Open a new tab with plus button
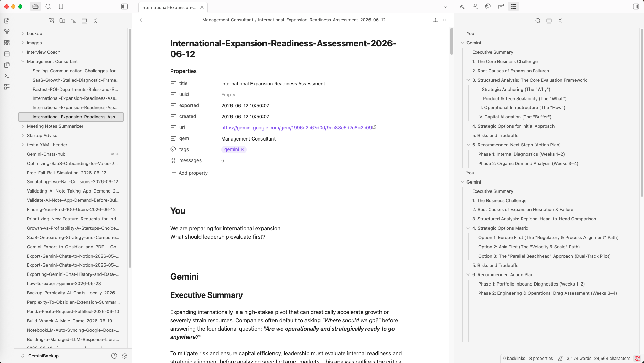 tap(214, 7)
